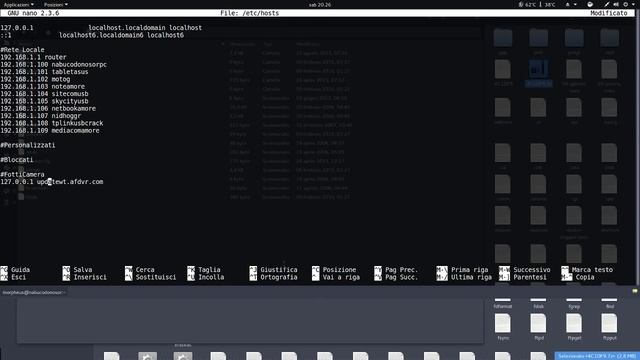Select the find file in file manager
This screenshot has width=640, height=360.
coord(609,303)
